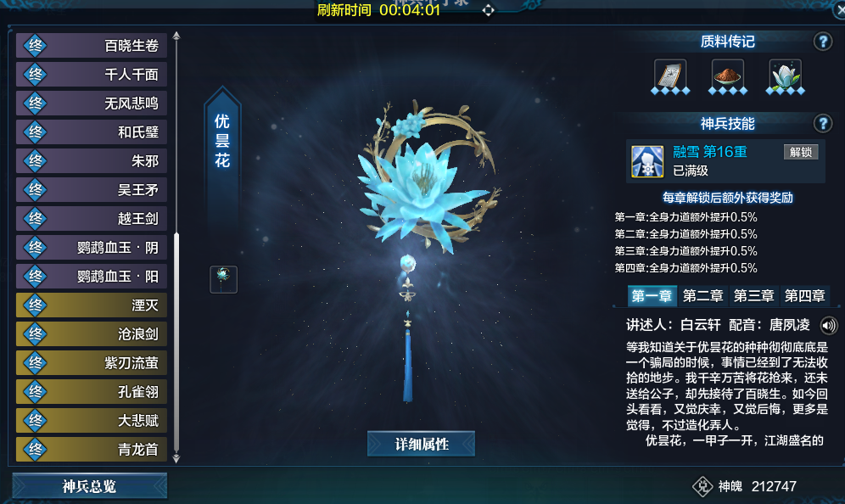Click the crosshair move icon near refresh timer
Screen dimensions: 845x504
tap(488, 10)
